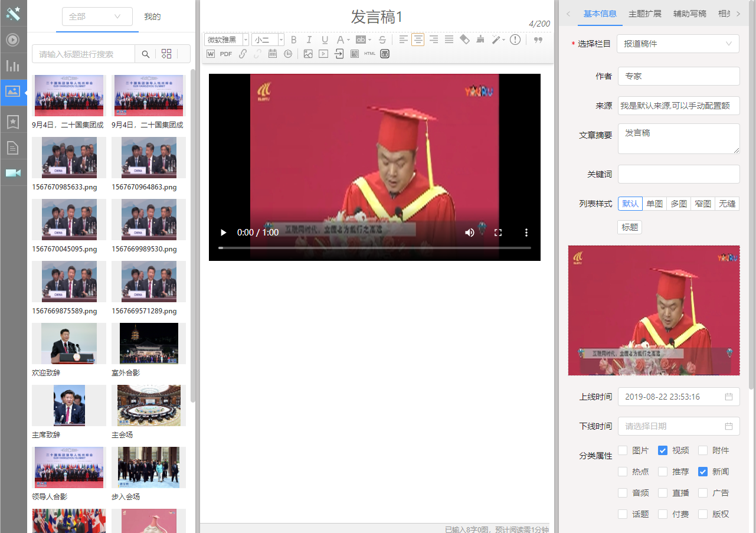This screenshot has width=756, height=533.
Task: Play the embedded video
Action: 223,233
